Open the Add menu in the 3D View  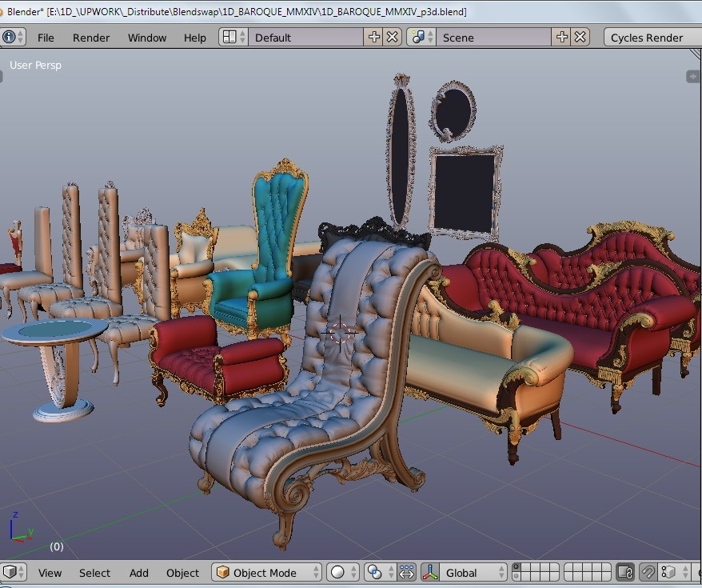pyautogui.click(x=138, y=573)
